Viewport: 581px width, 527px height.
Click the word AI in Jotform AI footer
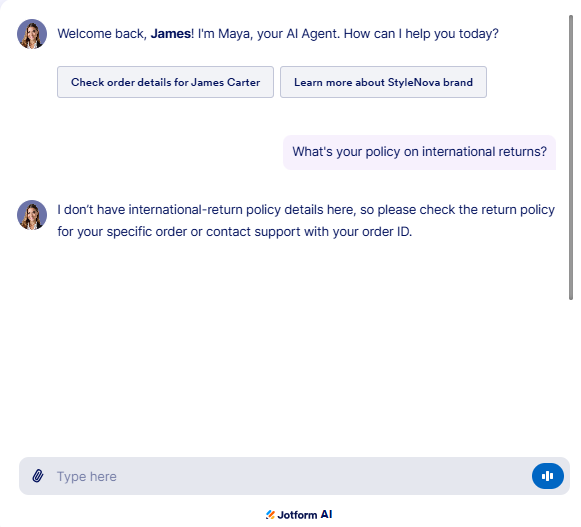point(326,514)
